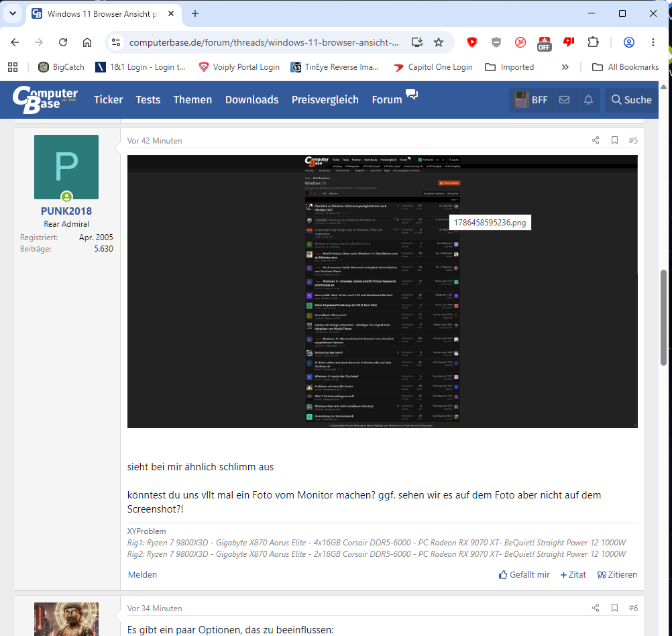Expand the All Bookmarks folder
The height and width of the screenshot is (636, 672).
(625, 67)
